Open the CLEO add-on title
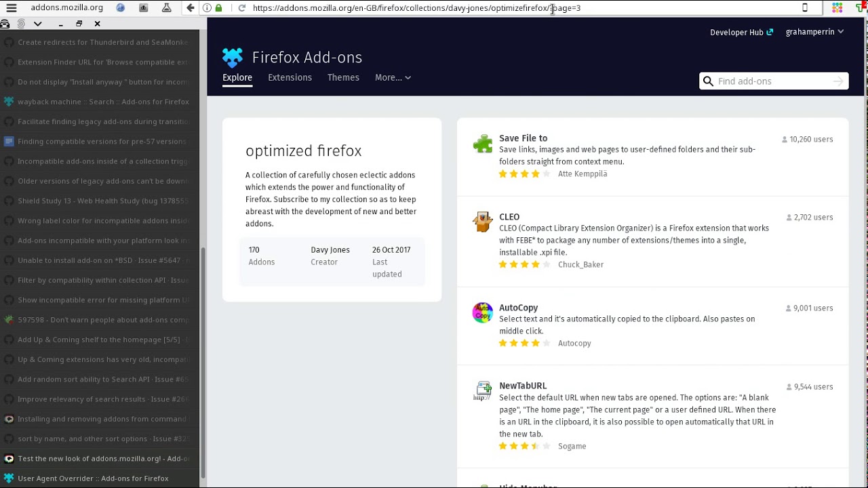 coord(509,217)
